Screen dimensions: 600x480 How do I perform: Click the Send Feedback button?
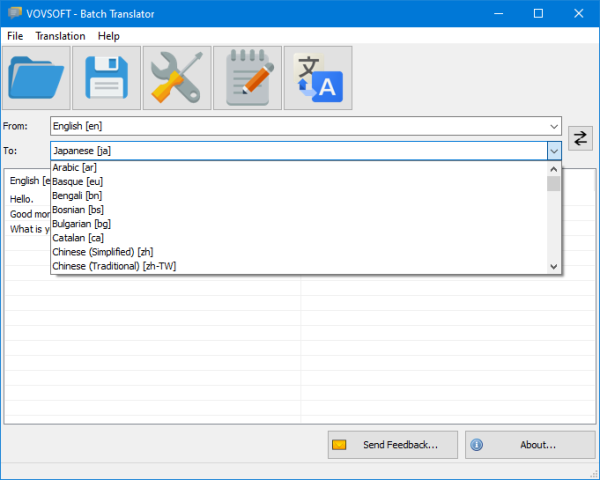click(393, 445)
